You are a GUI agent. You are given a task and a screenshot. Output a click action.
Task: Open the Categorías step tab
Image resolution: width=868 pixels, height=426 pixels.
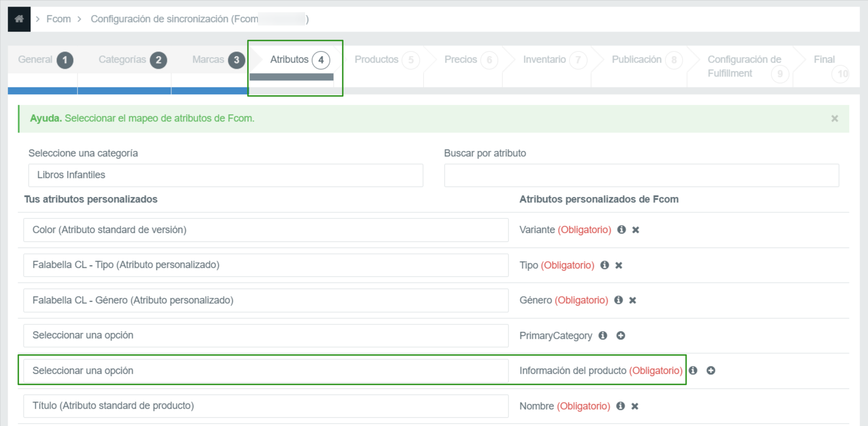[x=131, y=60]
